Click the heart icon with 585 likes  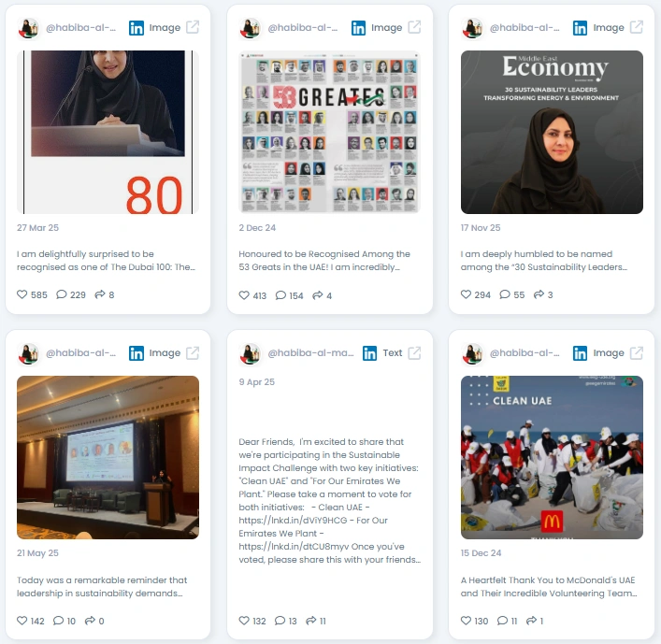point(22,294)
